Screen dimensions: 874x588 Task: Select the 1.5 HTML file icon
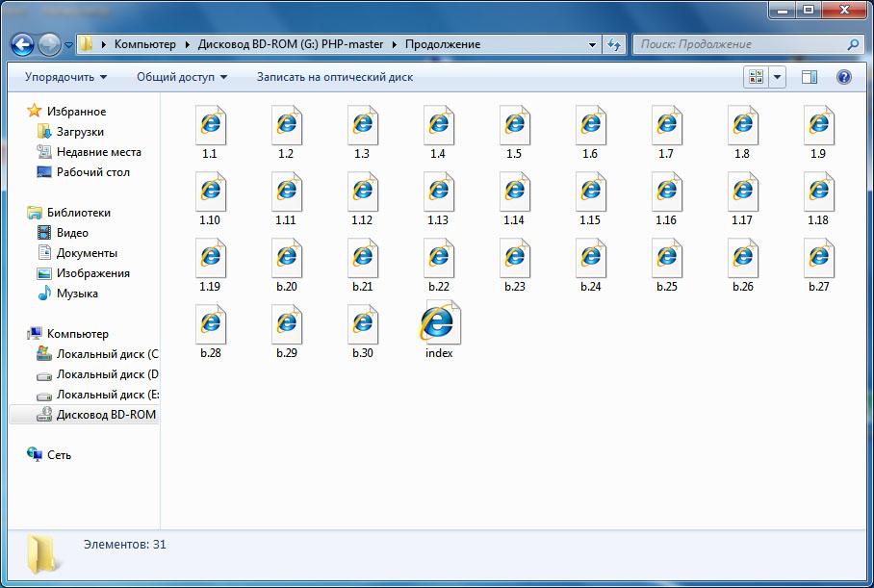tap(514, 132)
